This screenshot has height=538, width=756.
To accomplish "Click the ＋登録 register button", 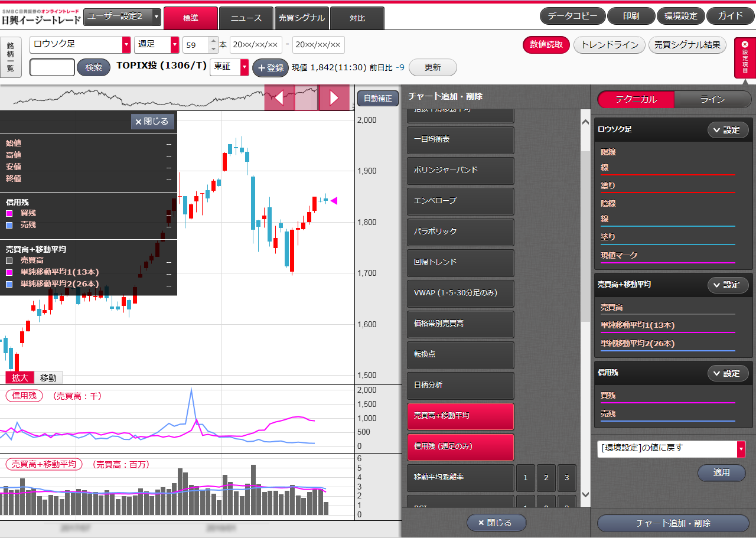I will click(271, 67).
